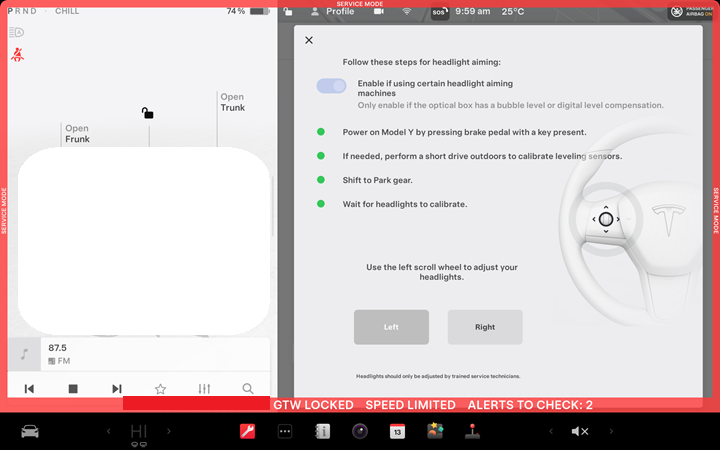
Task: Open the dashcam camera app
Action: (x=359, y=431)
